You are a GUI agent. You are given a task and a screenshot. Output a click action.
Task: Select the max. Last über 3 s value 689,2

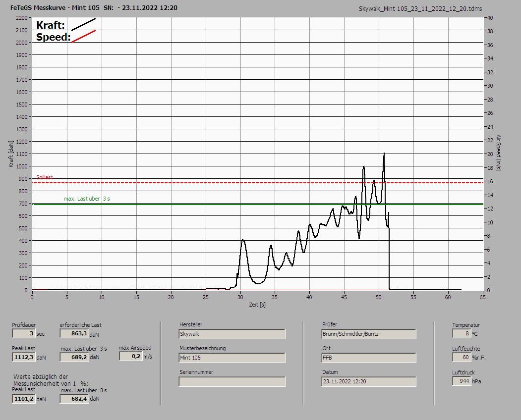74,357
